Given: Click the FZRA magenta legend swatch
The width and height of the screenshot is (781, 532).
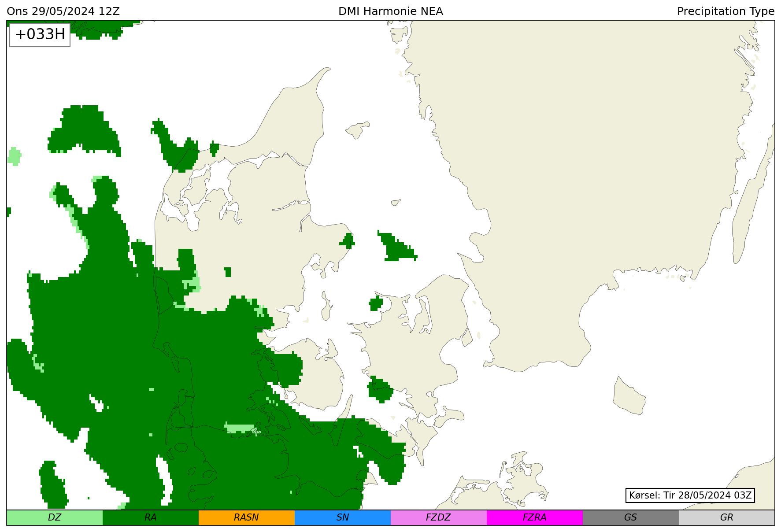Looking at the screenshot, I should point(535,517).
